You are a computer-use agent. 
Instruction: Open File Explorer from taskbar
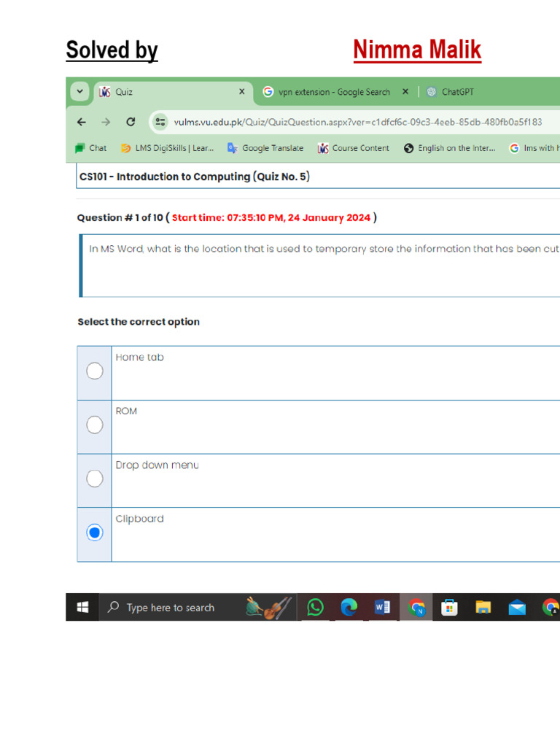[x=483, y=608]
